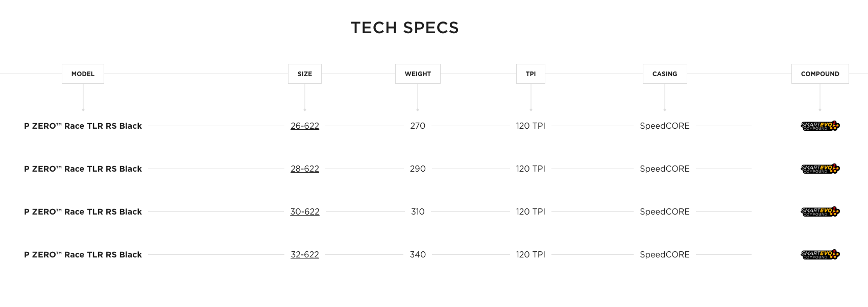
Task: Click weight value 340
Action: pyautogui.click(x=418, y=254)
